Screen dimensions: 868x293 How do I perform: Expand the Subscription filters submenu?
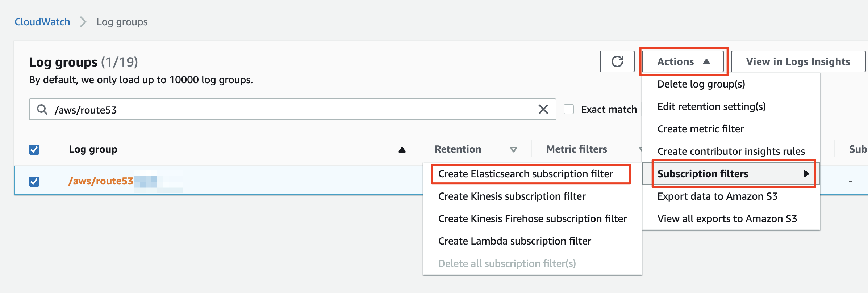point(731,174)
